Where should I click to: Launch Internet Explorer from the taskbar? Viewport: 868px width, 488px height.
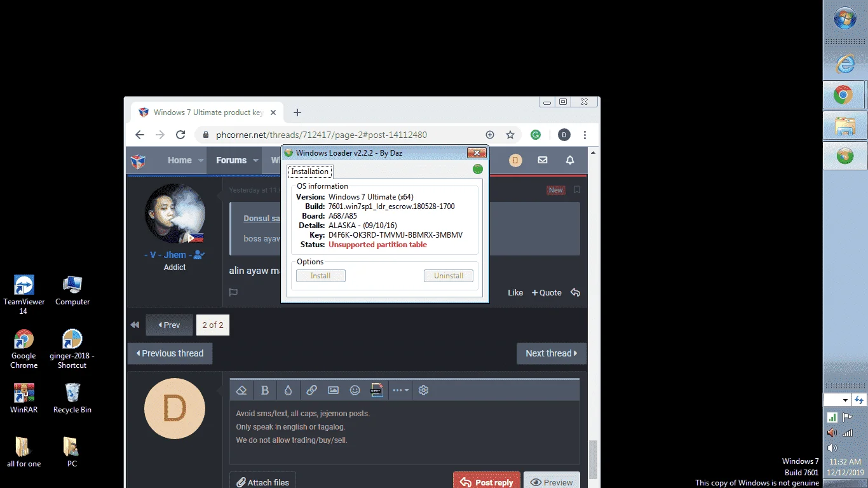[x=845, y=64]
